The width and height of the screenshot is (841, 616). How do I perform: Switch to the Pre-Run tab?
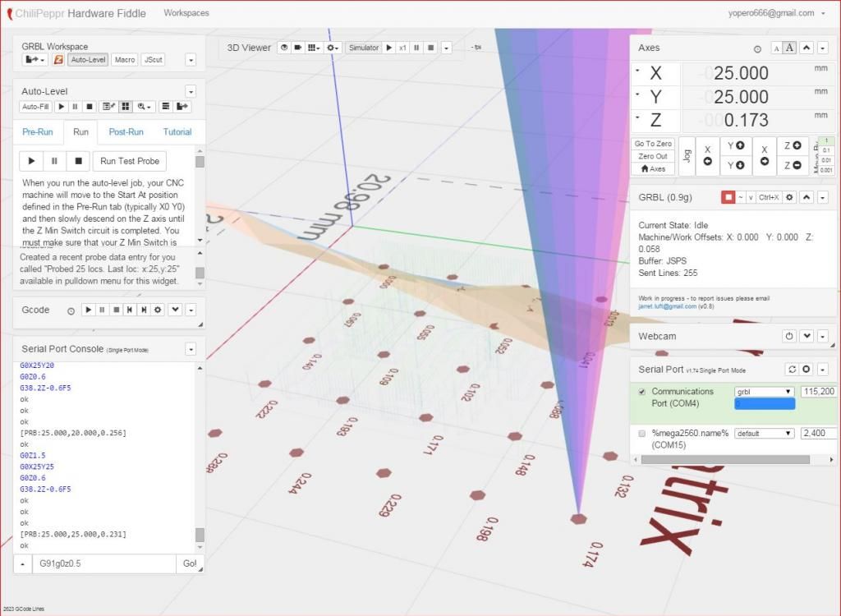coord(38,132)
